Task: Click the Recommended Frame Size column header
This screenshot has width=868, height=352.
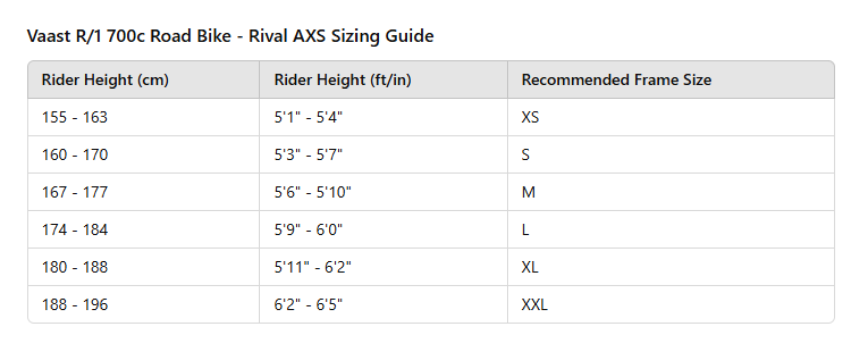Action: [616, 80]
